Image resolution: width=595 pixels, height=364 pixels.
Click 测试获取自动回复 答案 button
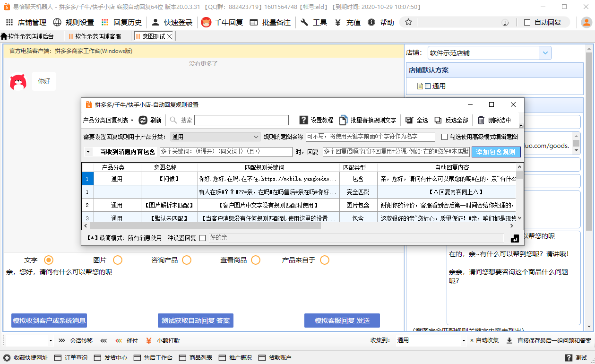tap(196, 321)
